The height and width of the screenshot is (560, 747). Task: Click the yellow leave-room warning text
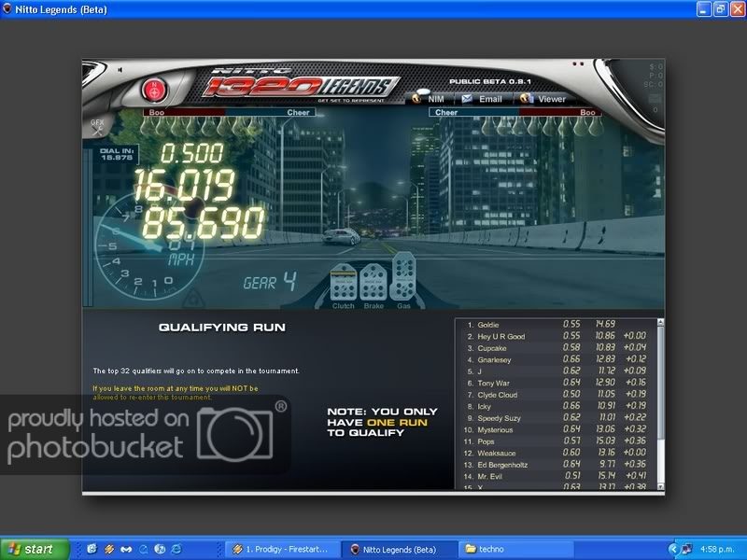[176, 393]
